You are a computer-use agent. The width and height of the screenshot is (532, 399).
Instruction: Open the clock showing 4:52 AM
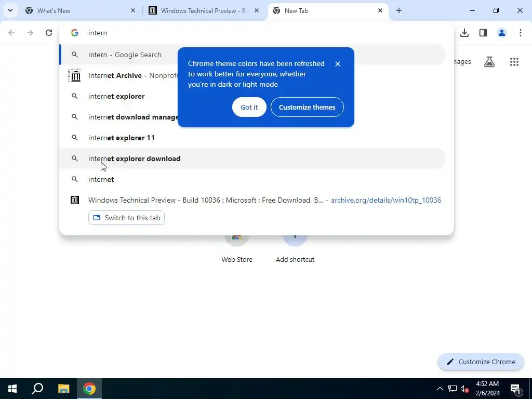487,389
